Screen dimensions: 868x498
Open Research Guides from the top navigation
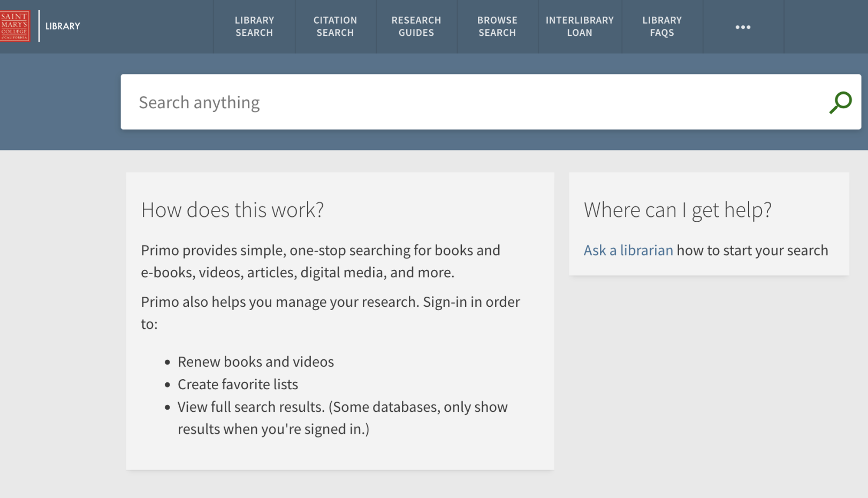point(416,26)
